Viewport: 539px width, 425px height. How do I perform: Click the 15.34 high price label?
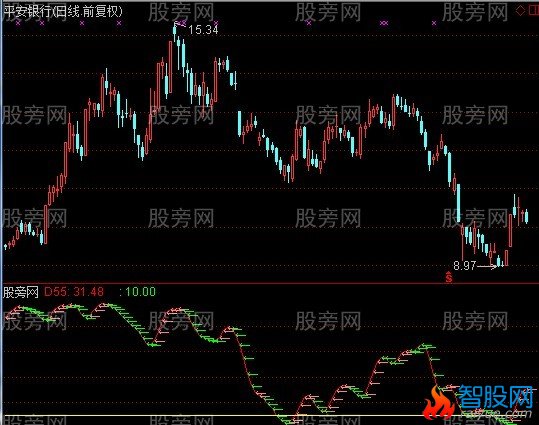(203, 30)
